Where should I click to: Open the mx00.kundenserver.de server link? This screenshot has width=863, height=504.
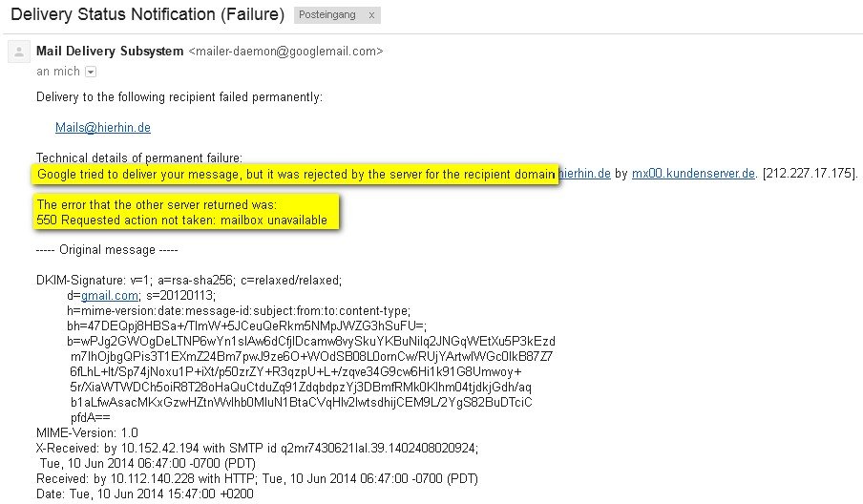click(x=693, y=174)
